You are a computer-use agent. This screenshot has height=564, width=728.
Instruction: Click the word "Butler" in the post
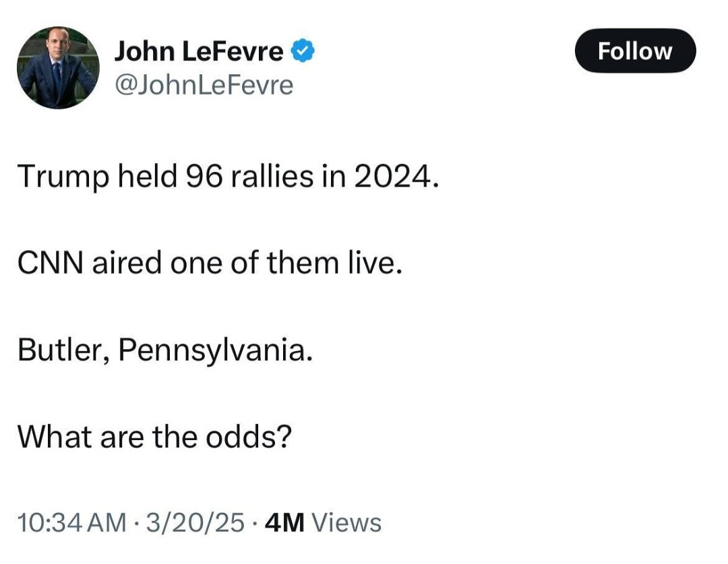tap(58, 350)
